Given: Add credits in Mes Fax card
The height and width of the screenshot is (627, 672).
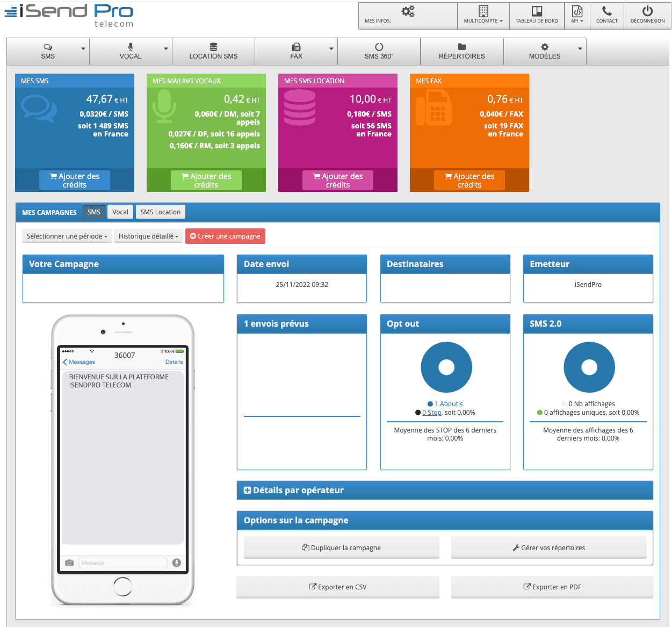Looking at the screenshot, I should pos(469,181).
